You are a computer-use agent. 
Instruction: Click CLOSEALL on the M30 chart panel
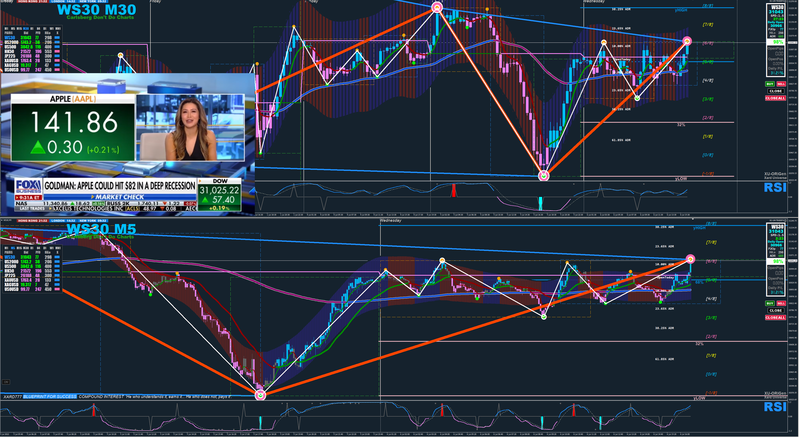pos(776,98)
